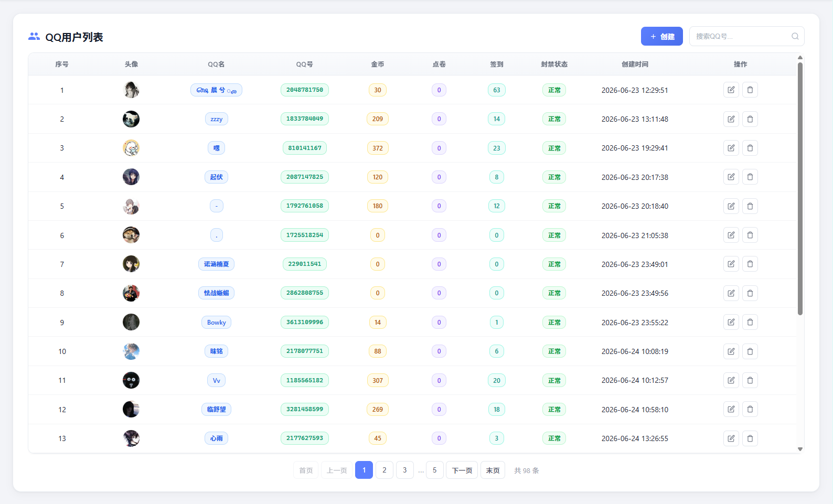Screen dimensions: 833x504
Task: Click the scrollbar down arrow
Action: pos(800,449)
